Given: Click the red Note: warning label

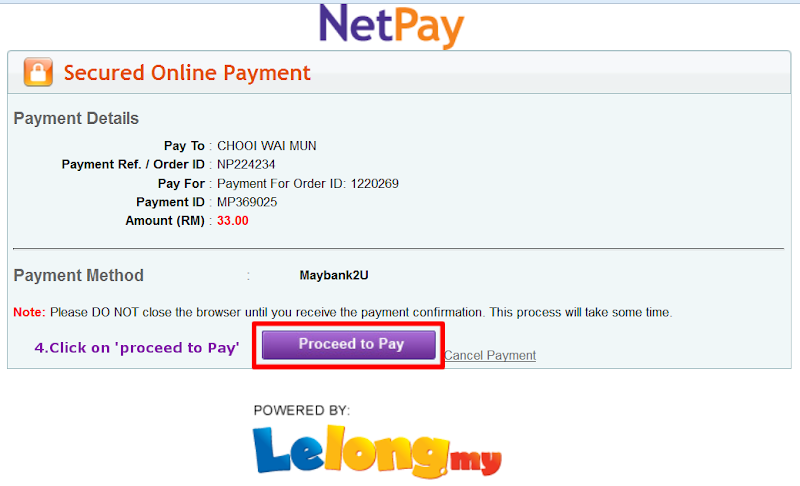Looking at the screenshot, I should [x=30, y=312].
